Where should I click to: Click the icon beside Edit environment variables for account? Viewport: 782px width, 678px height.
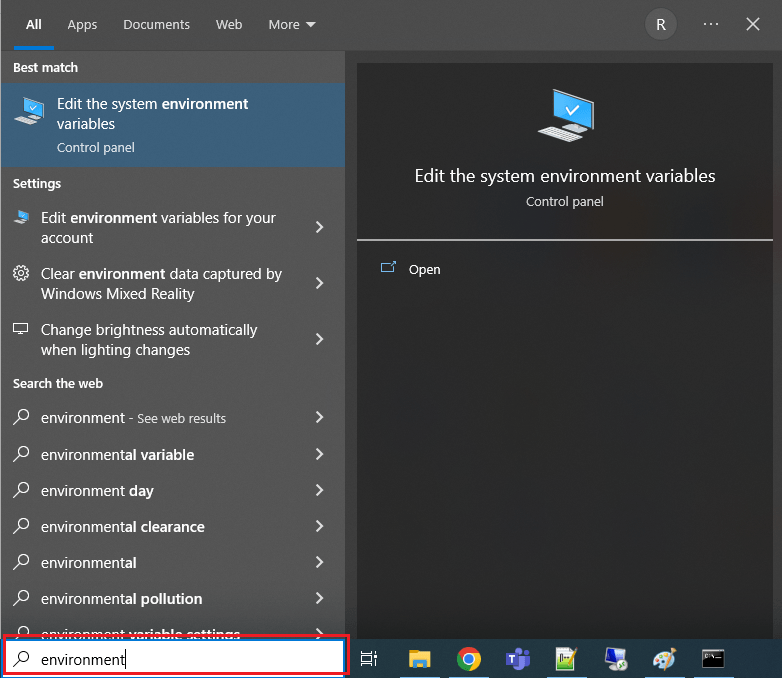(x=21, y=217)
